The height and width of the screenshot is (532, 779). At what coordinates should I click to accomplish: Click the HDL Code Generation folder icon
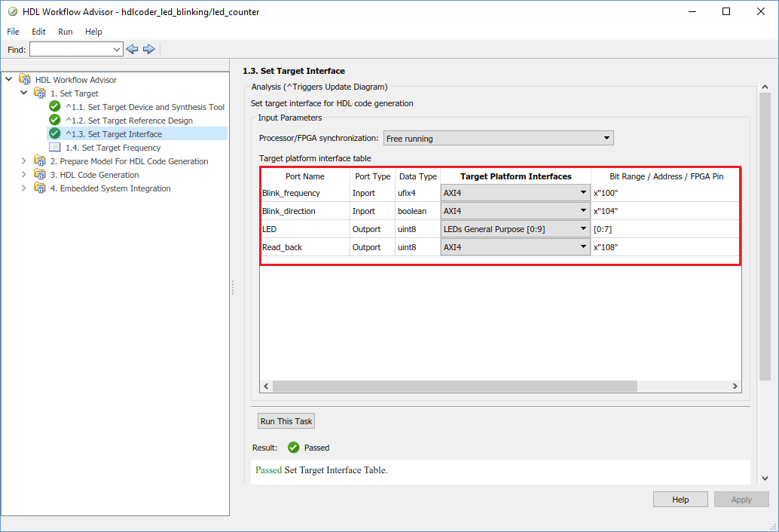[40, 175]
